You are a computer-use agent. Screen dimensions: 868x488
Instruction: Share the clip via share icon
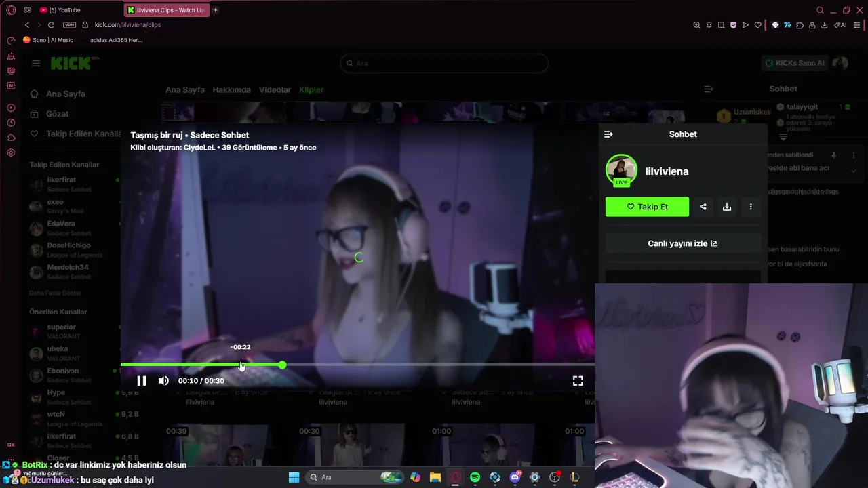tap(703, 207)
